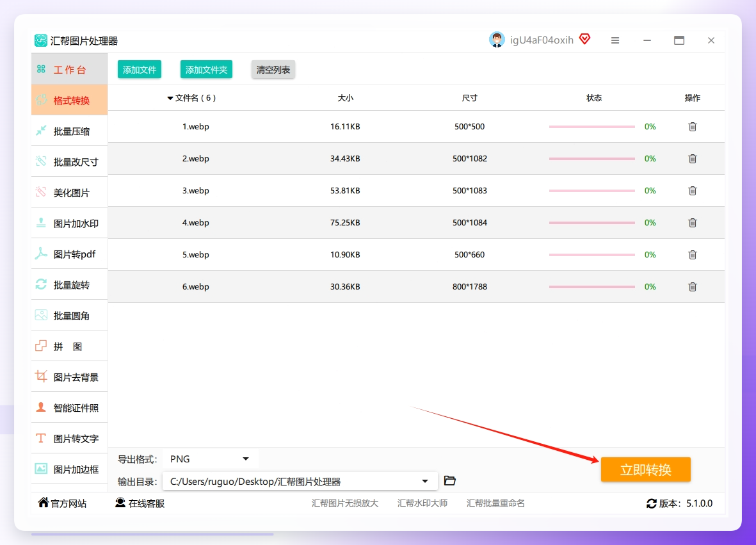Click version number 5.1.0.0
The height and width of the screenshot is (545, 756).
700,503
